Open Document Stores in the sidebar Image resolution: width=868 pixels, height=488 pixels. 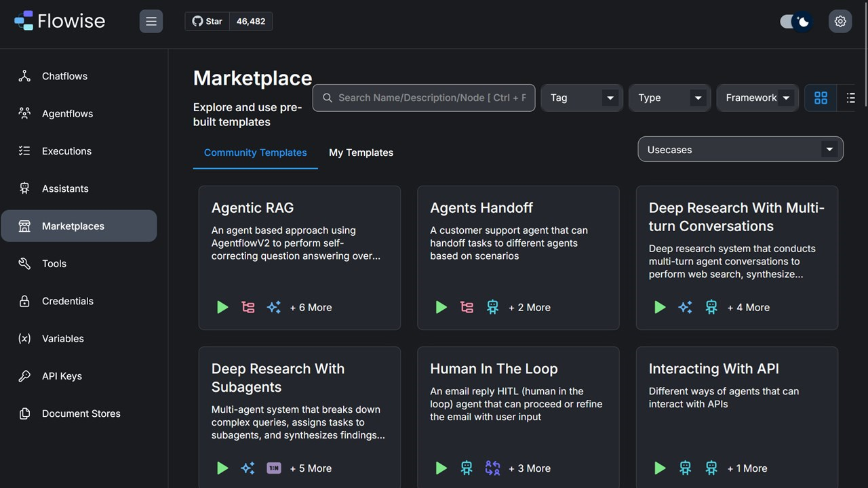point(81,413)
